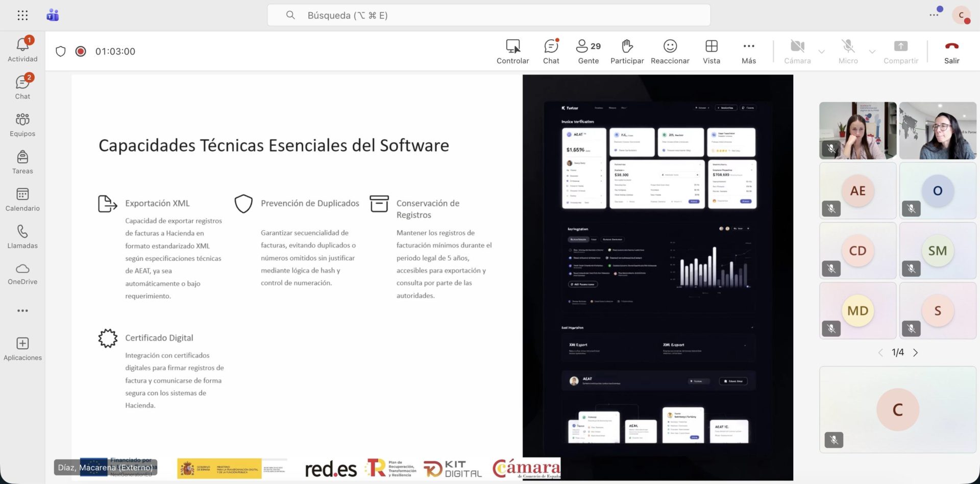
Task: Click the recording indicator dot
Action: tap(81, 51)
